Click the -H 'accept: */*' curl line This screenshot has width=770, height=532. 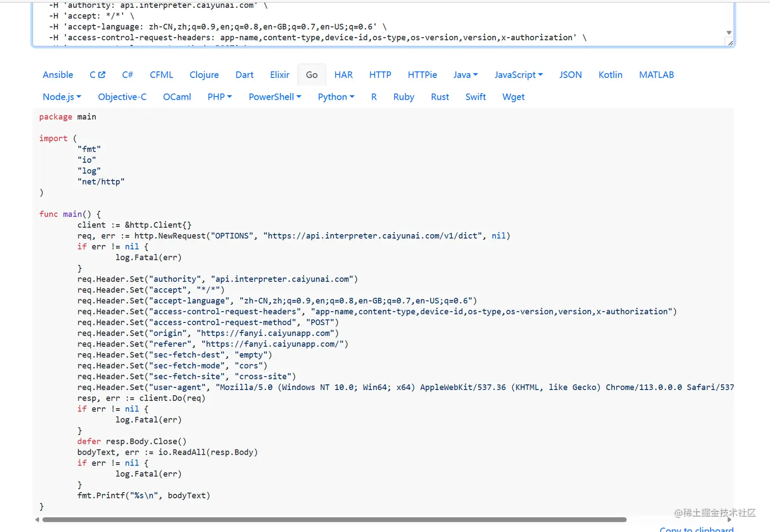92,16
